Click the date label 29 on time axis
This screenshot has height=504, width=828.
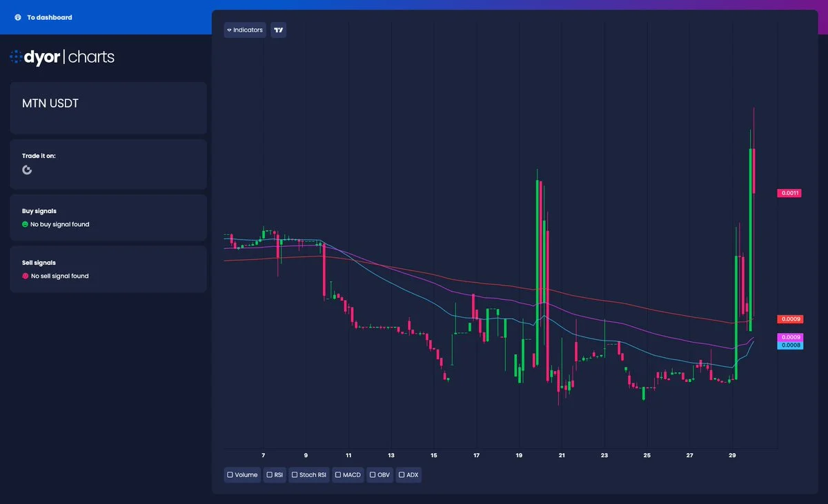click(732, 456)
